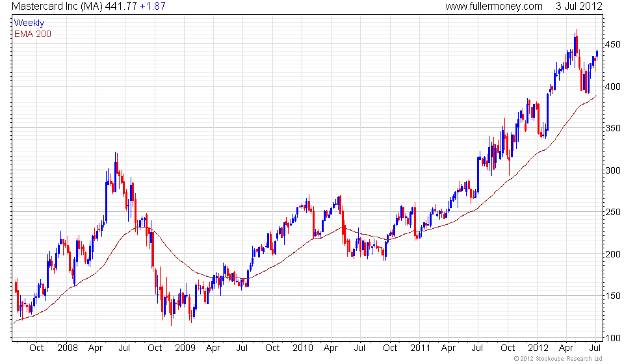637x364 pixels.
Task: Click the 2009 year label on time axis
Action: pos(185,348)
